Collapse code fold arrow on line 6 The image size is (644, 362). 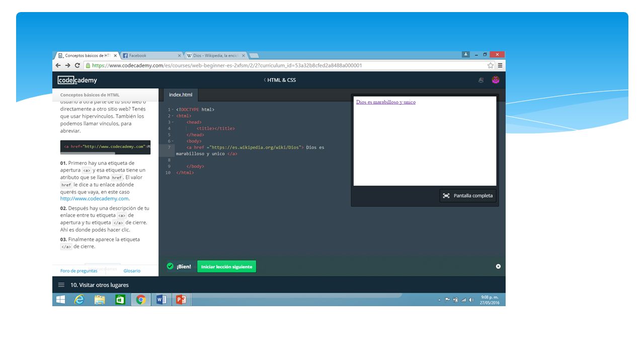(173, 141)
